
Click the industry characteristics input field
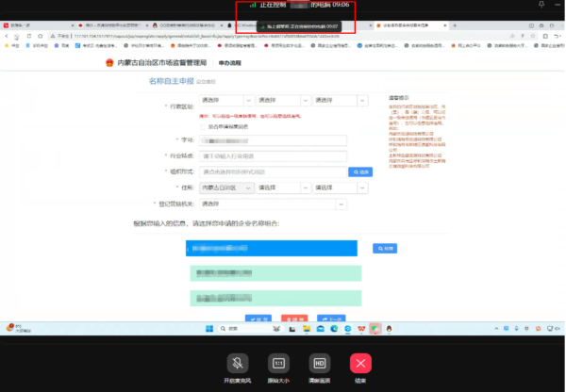273,155
